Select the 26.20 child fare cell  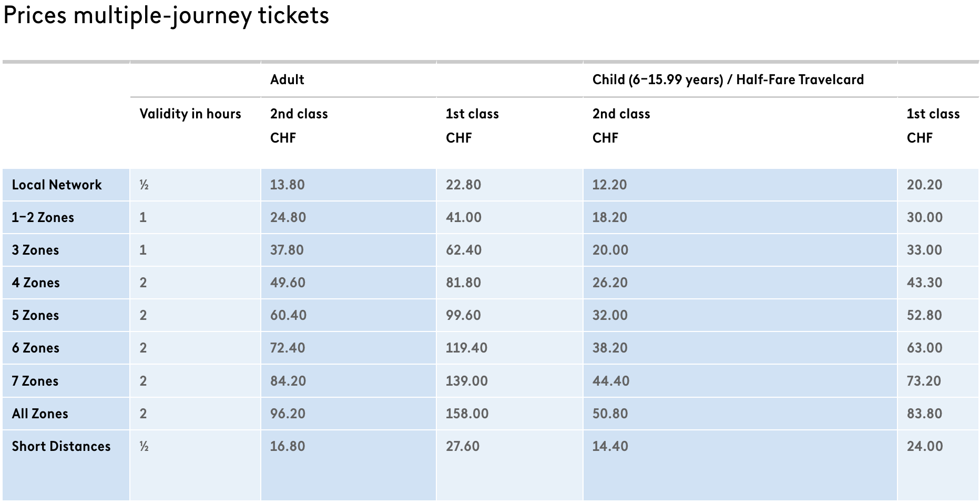click(610, 283)
